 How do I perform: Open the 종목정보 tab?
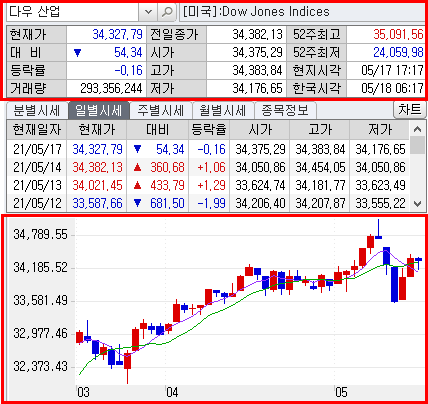tap(285, 111)
